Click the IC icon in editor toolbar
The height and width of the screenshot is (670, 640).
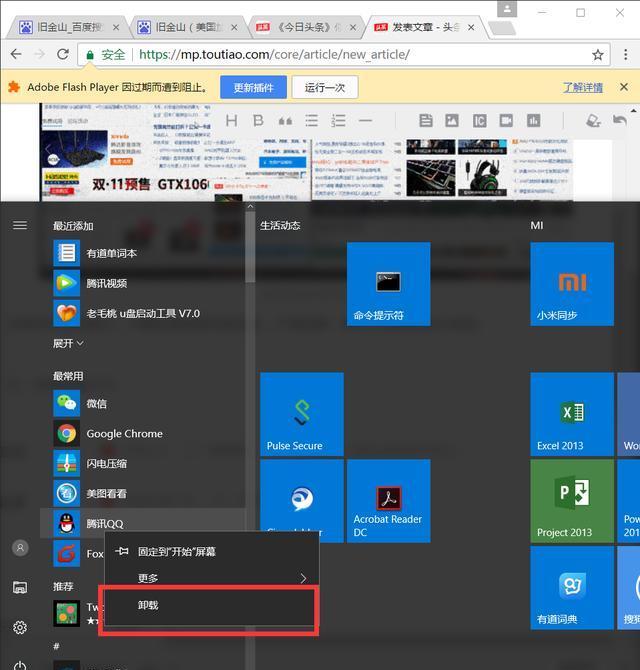click(479, 121)
